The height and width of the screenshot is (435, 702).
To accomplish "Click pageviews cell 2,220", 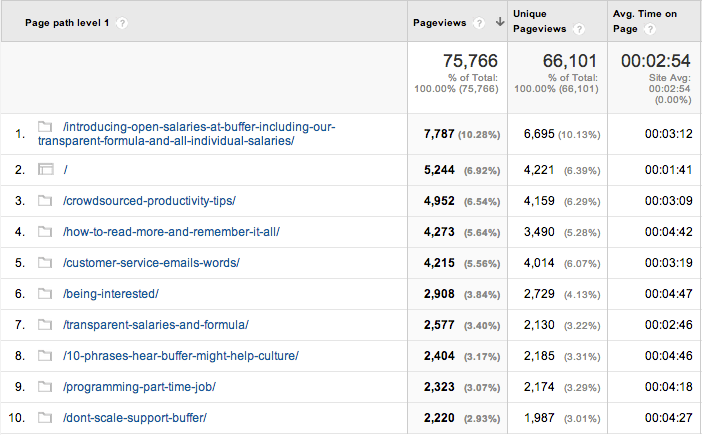I will 439,418.
